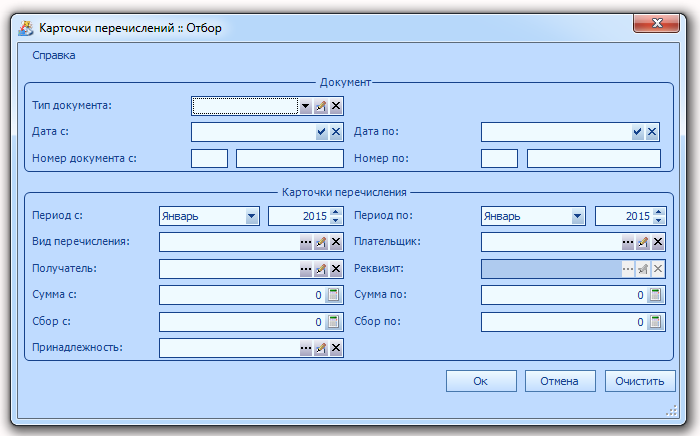Open the Вид перечисления lookup with ellipsis

pyautogui.click(x=305, y=242)
